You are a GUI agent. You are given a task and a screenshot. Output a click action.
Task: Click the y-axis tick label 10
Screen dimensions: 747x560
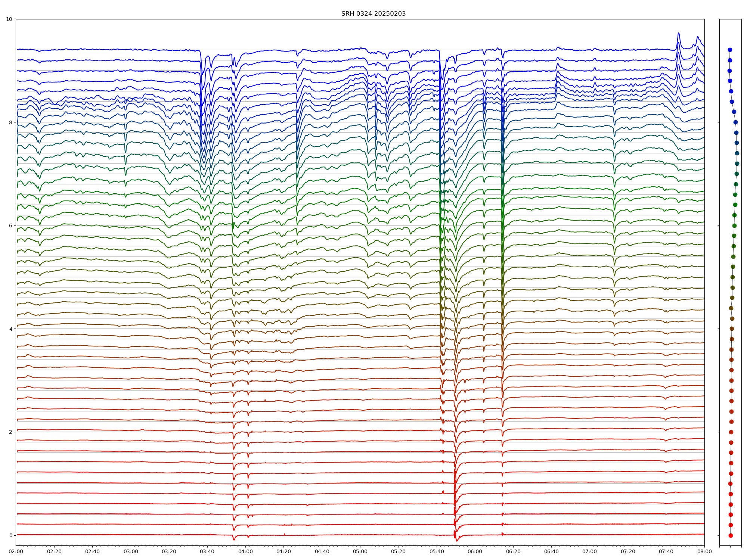(9, 19)
